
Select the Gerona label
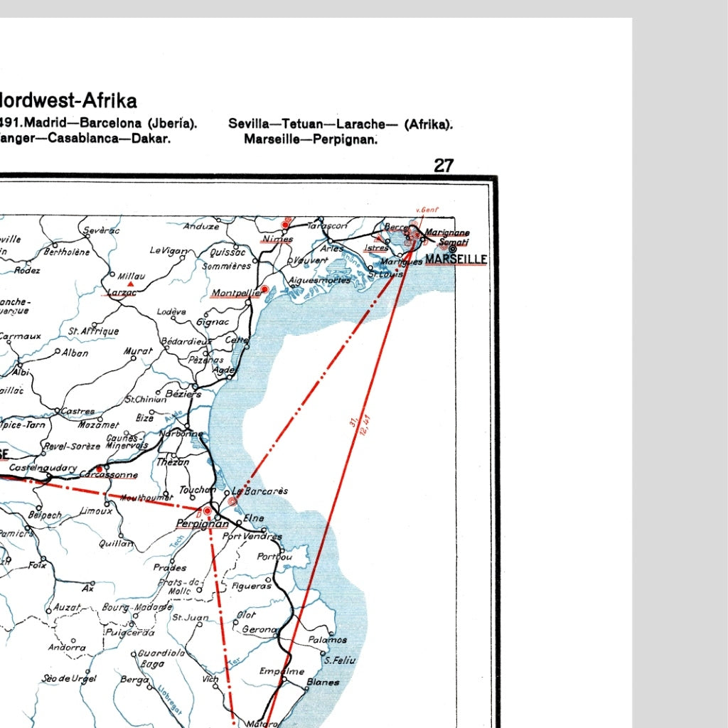point(259,630)
